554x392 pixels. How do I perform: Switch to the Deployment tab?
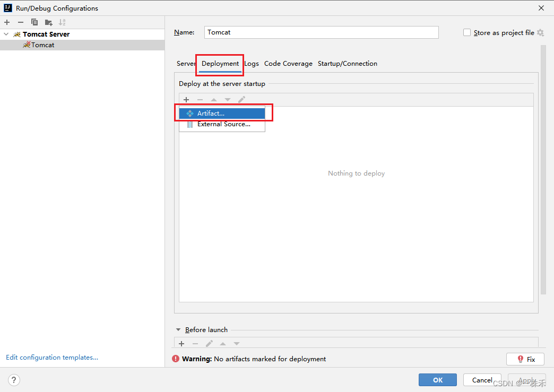[220, 64]
